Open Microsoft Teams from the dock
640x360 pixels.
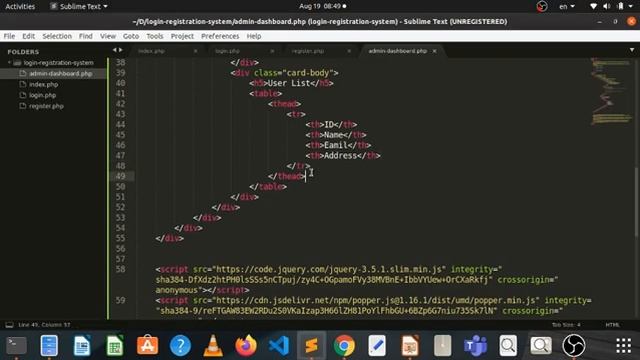(x=476, y=346)
